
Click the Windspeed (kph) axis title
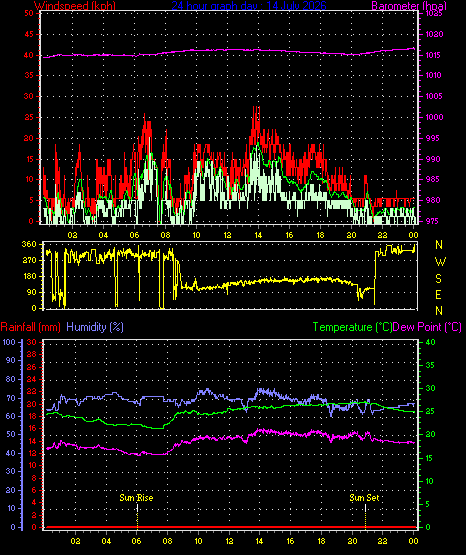coord(75,5)
